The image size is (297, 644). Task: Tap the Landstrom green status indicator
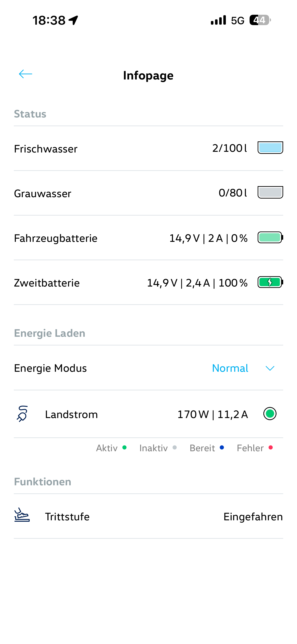click(270, 414)
